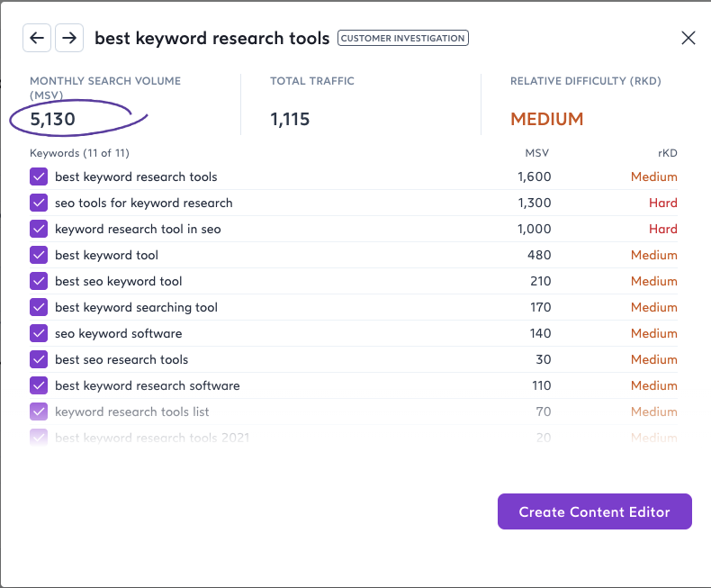Image resolution: width=711 pixels, height=588 pixels.
Task: Click the RELATIVE DIFFICULTY (RKD) heading
Action: [585, 81]
